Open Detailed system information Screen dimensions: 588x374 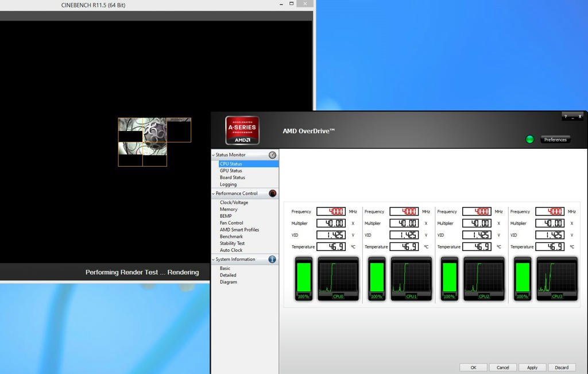(x=228, y=275)
